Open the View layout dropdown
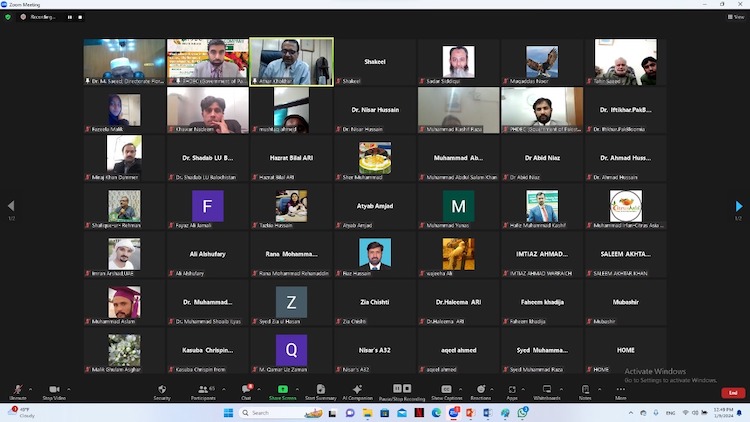This screenshot has height=422, width=750. pos(738,17)
